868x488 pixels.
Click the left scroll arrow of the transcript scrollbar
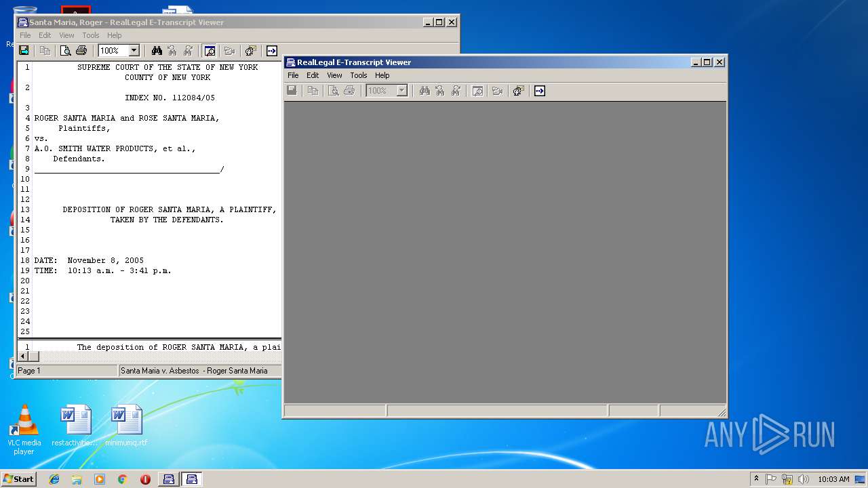point(22,357)
